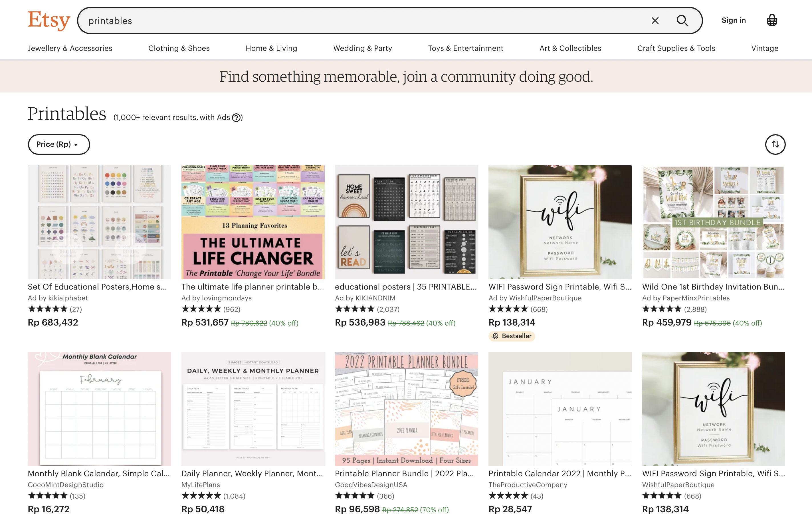Click price Rp 50,418
The width and height of the screenshot is (812, 514).
point(203,509)
